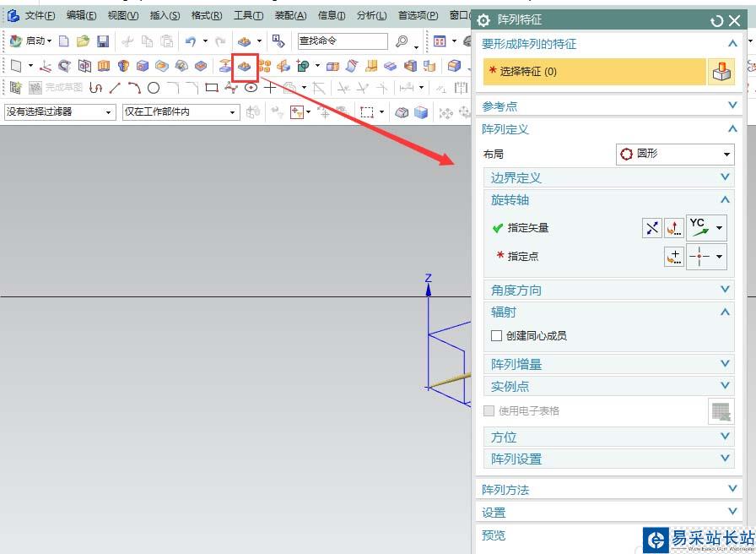
Task: Click the reverse vector direction icon
Action: pos(652,228)
